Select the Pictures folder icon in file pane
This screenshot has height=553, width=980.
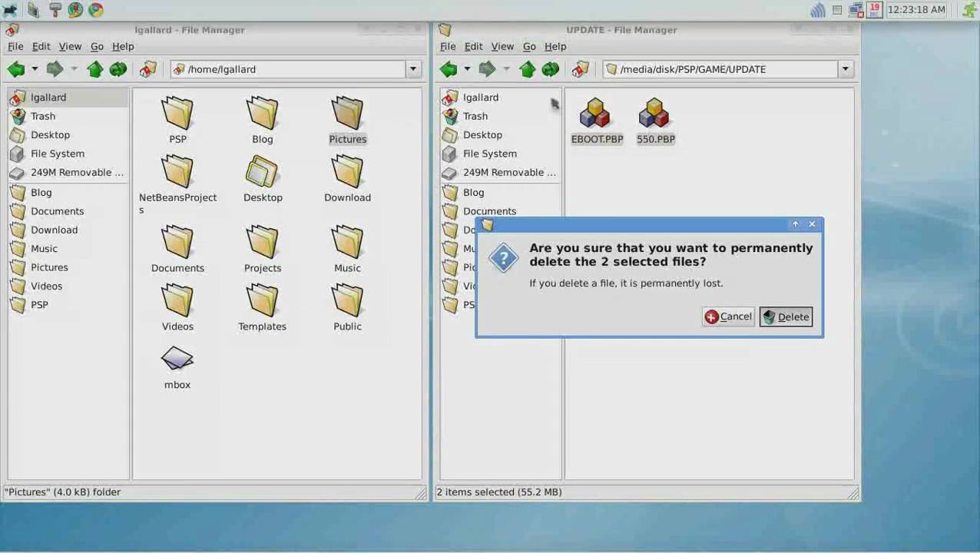(347, 114)
